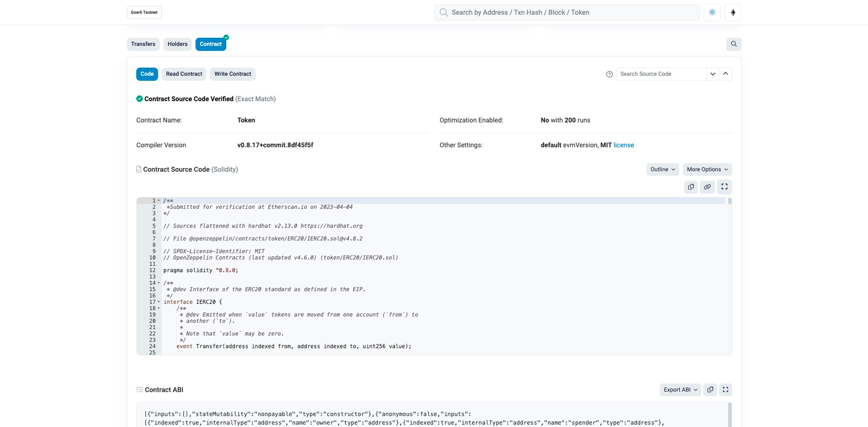Open the More Options dropdown
Image resolution: width=868 pixels, height=427 pixels.
point(707,169)
